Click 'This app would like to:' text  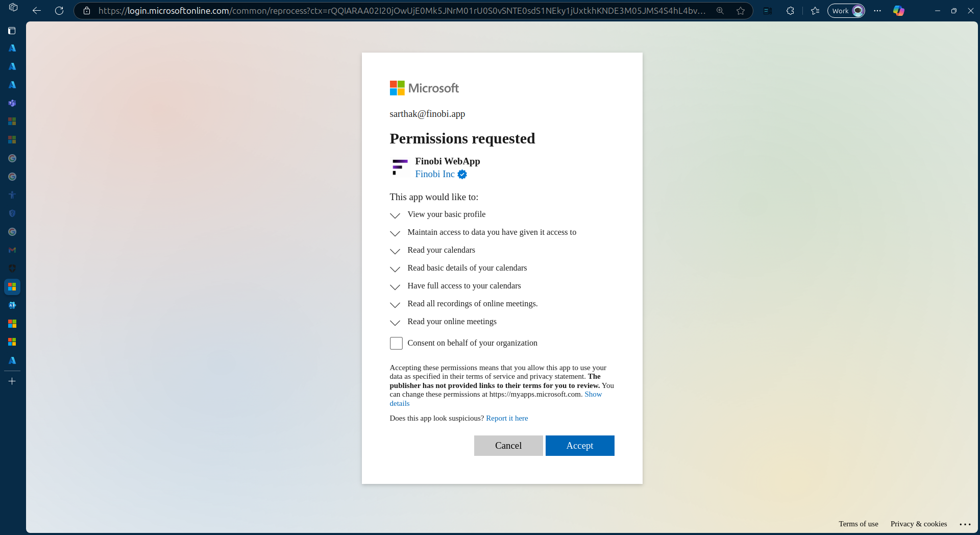[434, 197]
